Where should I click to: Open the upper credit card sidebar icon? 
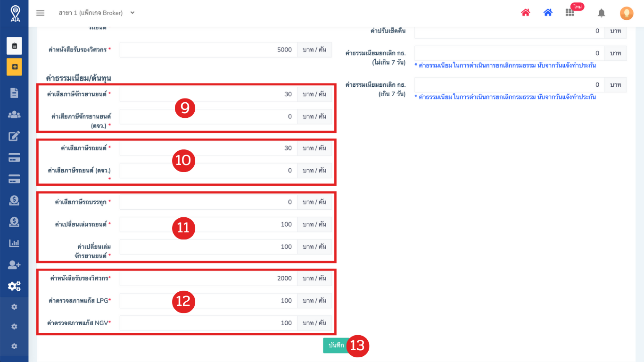[x=14, y=158]
